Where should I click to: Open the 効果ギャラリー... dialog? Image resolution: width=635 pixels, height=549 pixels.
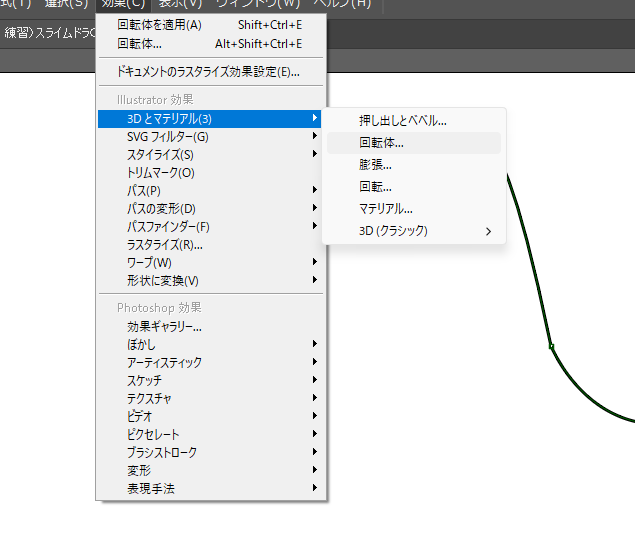(164, 327)
